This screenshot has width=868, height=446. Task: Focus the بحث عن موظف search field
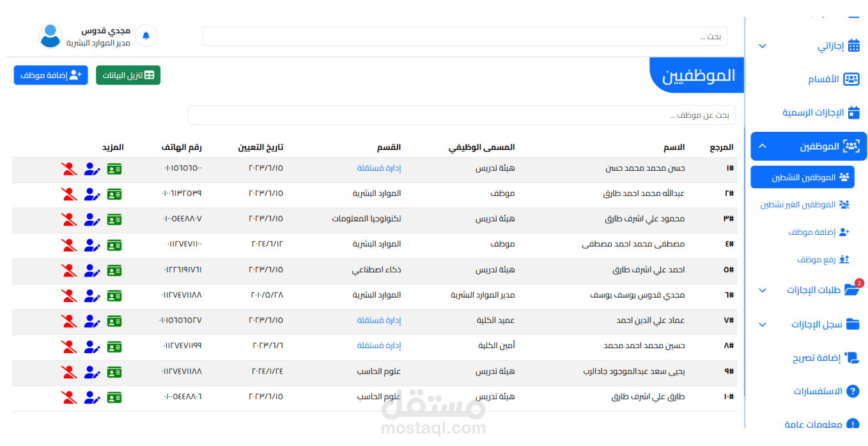click(461, 115)
